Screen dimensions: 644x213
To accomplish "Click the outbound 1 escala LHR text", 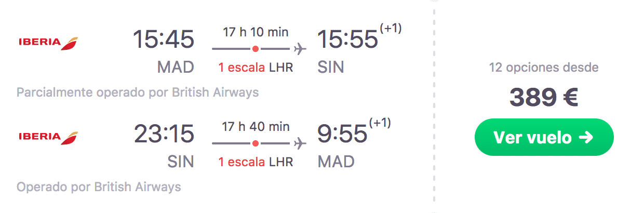I will point(256,68).
